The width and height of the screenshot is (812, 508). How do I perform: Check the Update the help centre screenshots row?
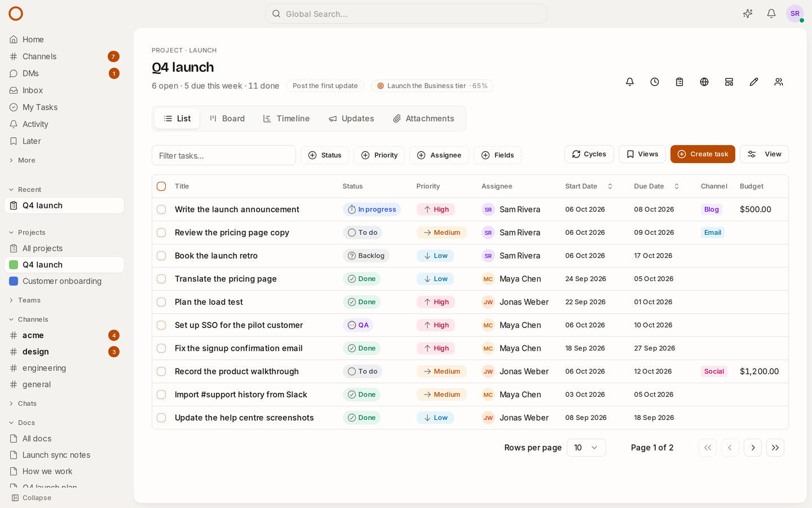click(x=161, y=418)
